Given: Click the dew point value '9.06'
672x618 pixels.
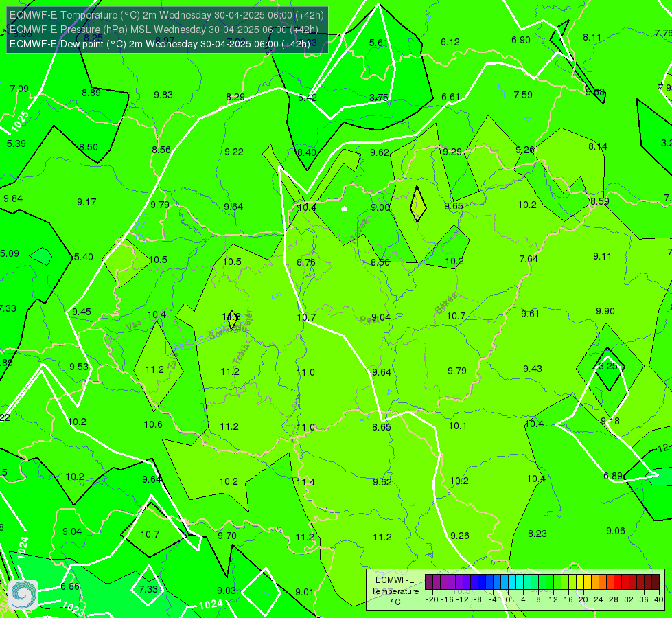Looking at the screenshot, I should click(x=616, y=531).
